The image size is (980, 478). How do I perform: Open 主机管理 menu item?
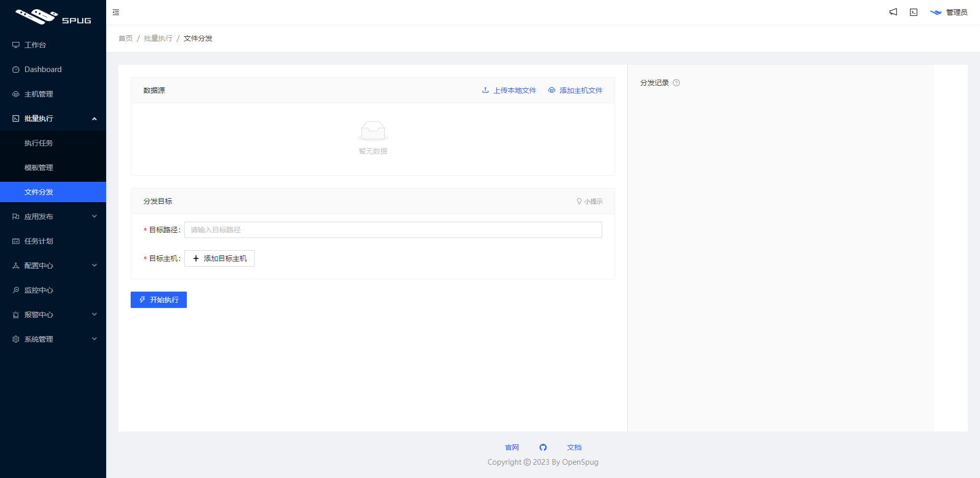click(x=53, y=94)
